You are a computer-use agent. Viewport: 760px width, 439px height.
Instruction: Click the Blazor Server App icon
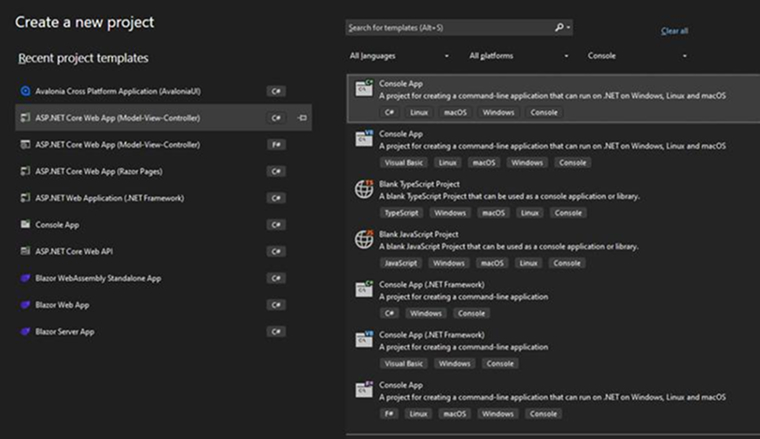pyautogui.click(x=25, y=331)
